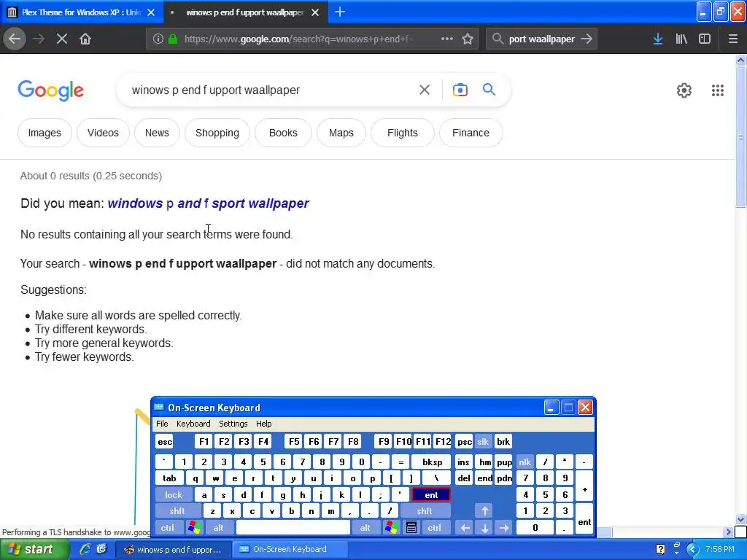Open the File menu of On-Screen Keyboard

(x=162, y=424)
